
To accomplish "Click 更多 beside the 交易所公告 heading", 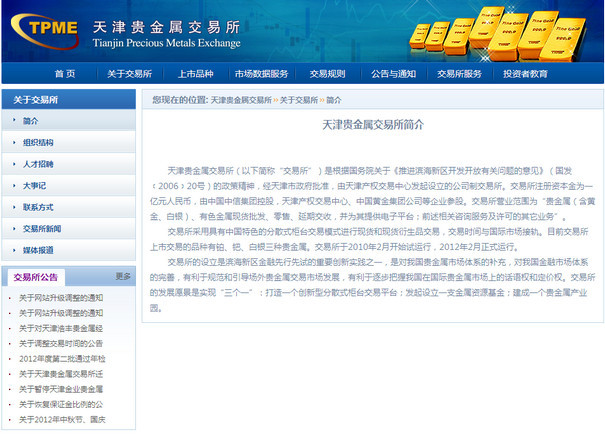I will click(x=123, y=276).
